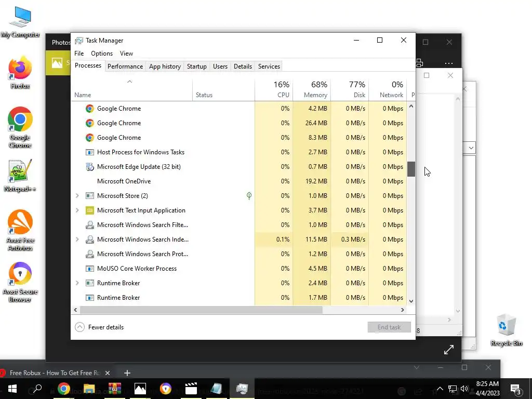The height and width of the screenshot is (399, 532).
Task: Open Google Chrome desktop shortcut
Action: (20, 127)
